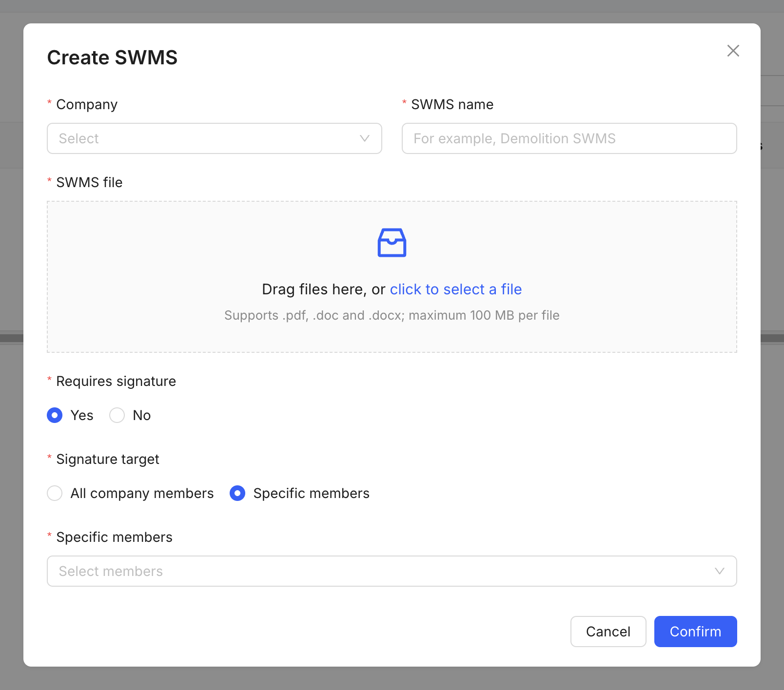Click the upload inbox icon
The height and width of the screenshot is (690, 784).
pos(392,243)
